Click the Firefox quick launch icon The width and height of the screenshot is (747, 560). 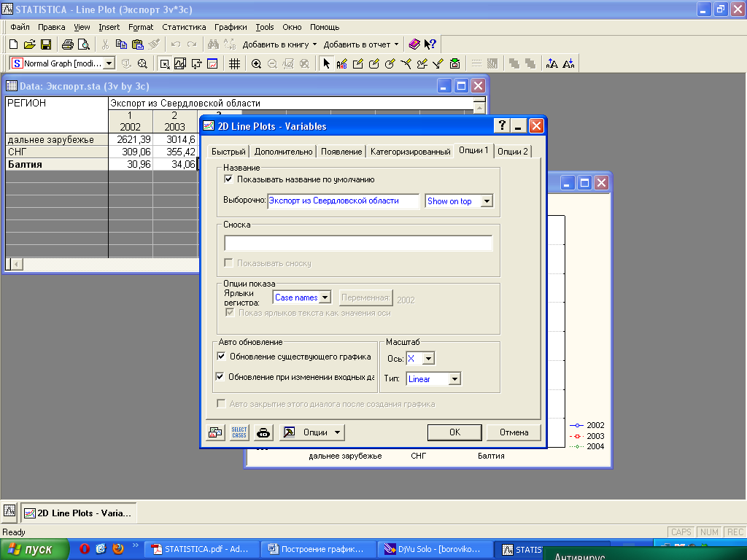118,548
